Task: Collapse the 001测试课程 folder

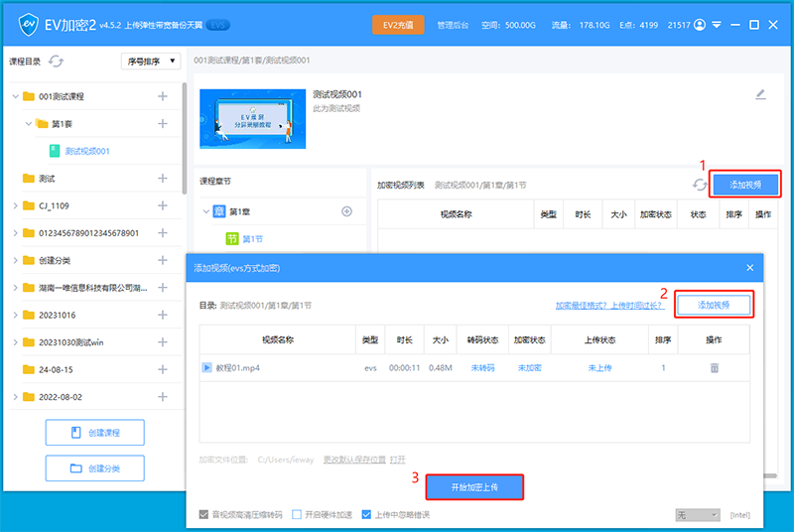Action: [16, 96]
